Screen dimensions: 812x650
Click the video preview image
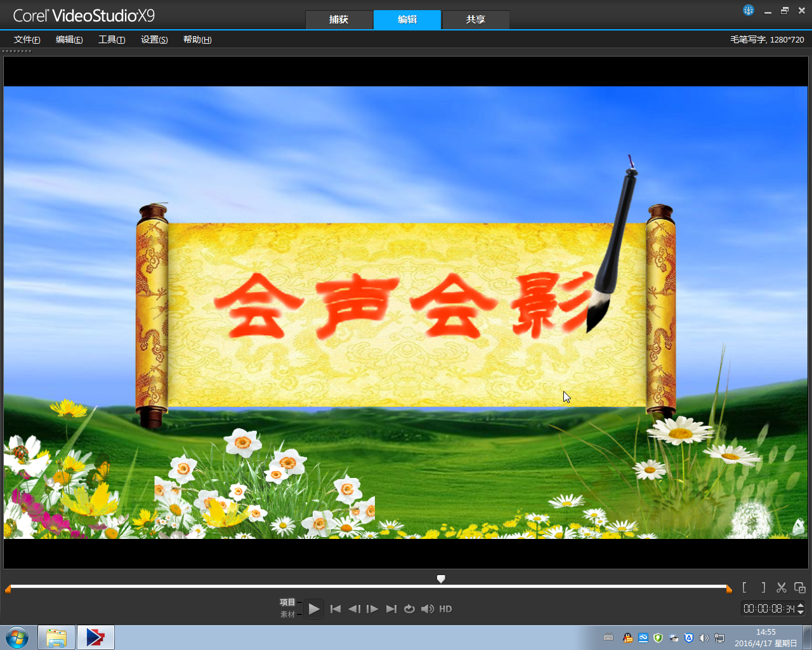point(405,312)
